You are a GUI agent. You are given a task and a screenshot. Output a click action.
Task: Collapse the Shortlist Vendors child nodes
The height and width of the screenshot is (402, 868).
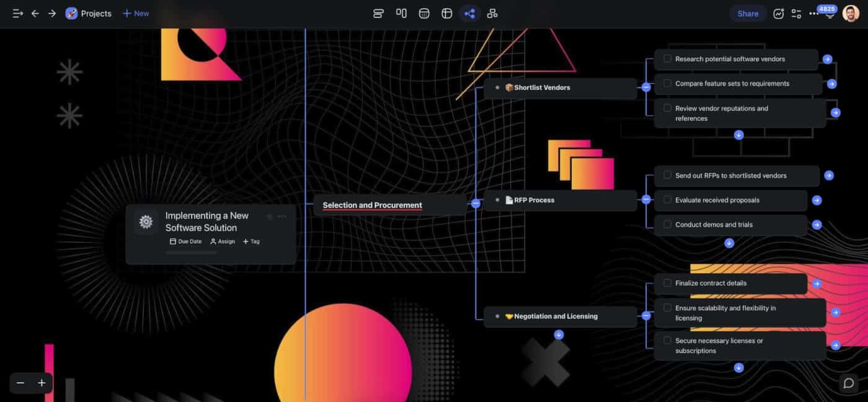646,87
